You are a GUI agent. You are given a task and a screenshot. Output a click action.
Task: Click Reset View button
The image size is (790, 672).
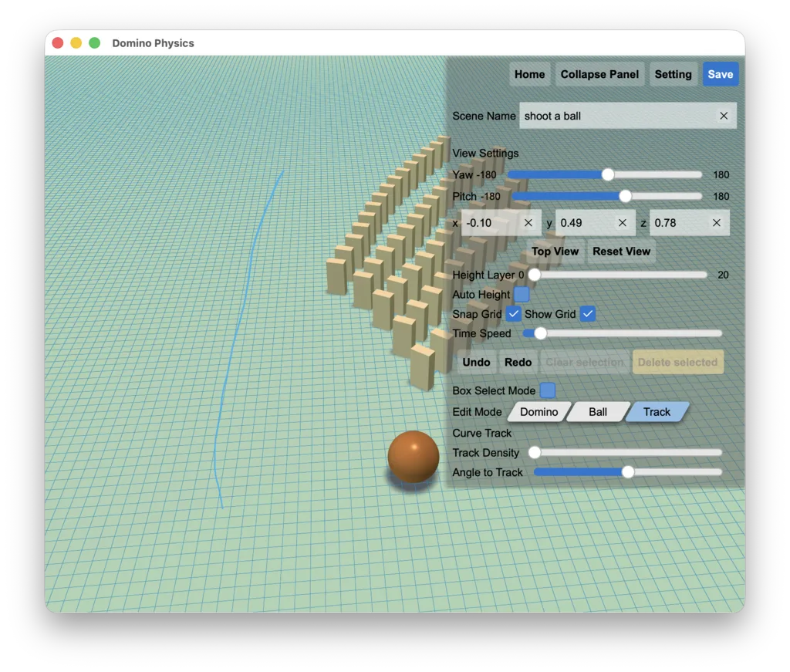[x=621, y=252]
